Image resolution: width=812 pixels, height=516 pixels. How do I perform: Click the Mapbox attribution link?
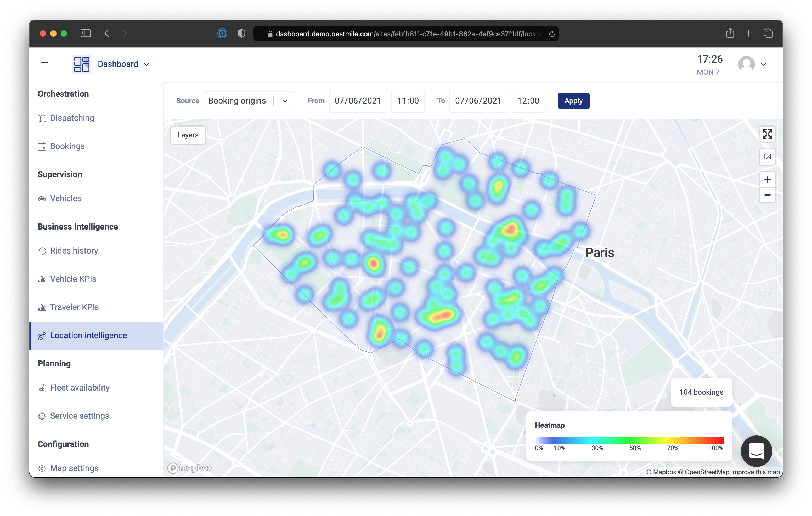click(x=661, y=472)
